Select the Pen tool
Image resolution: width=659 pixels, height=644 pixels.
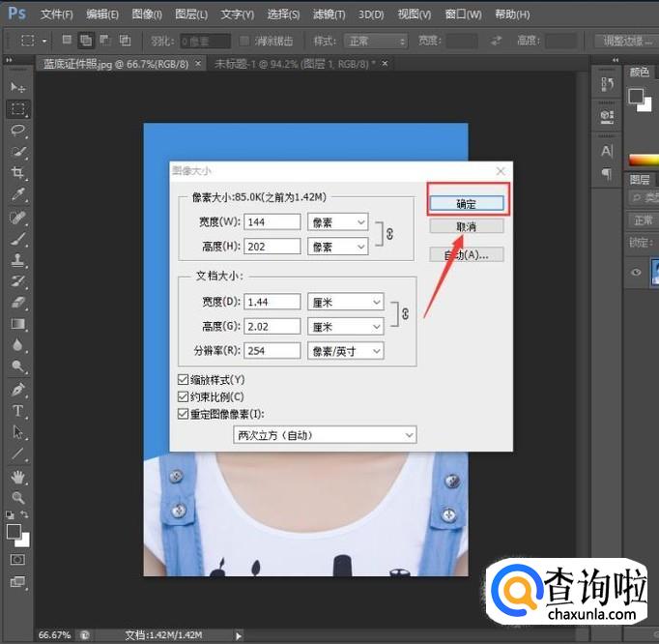(x=17, y=390)
